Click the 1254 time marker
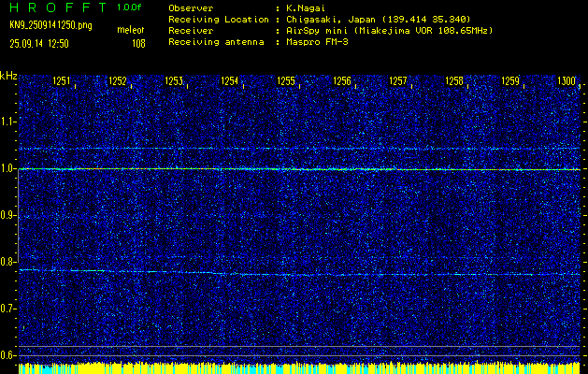588x374 pixels. [x=230, y=81]
